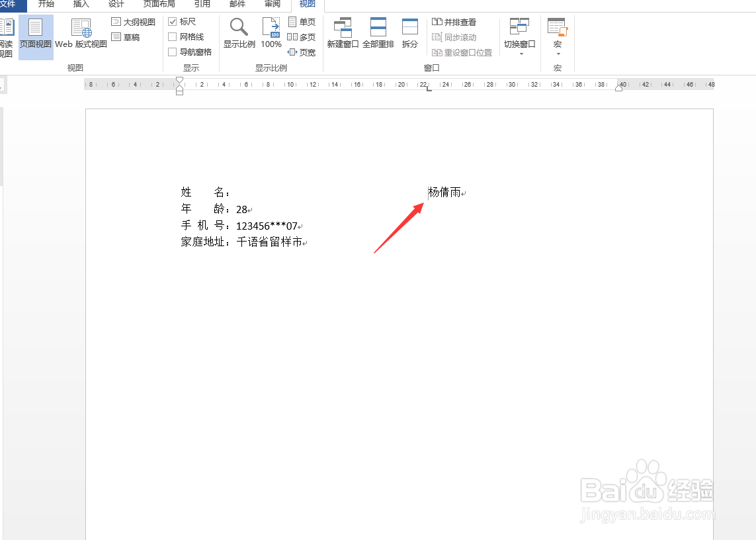This screenshot has height=540, width=756.
Task: Split the window with 拆分
Action: 409,31
